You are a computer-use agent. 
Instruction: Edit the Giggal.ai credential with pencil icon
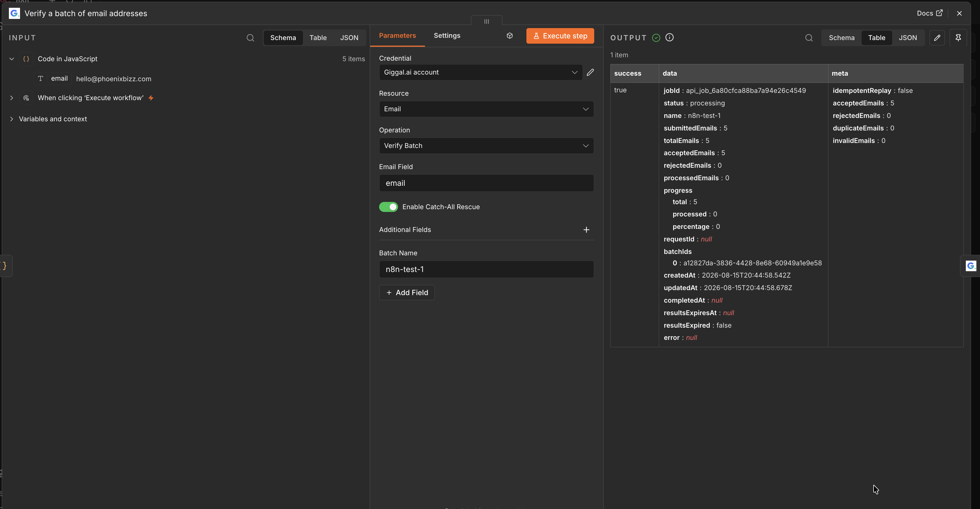coord(590,72)
